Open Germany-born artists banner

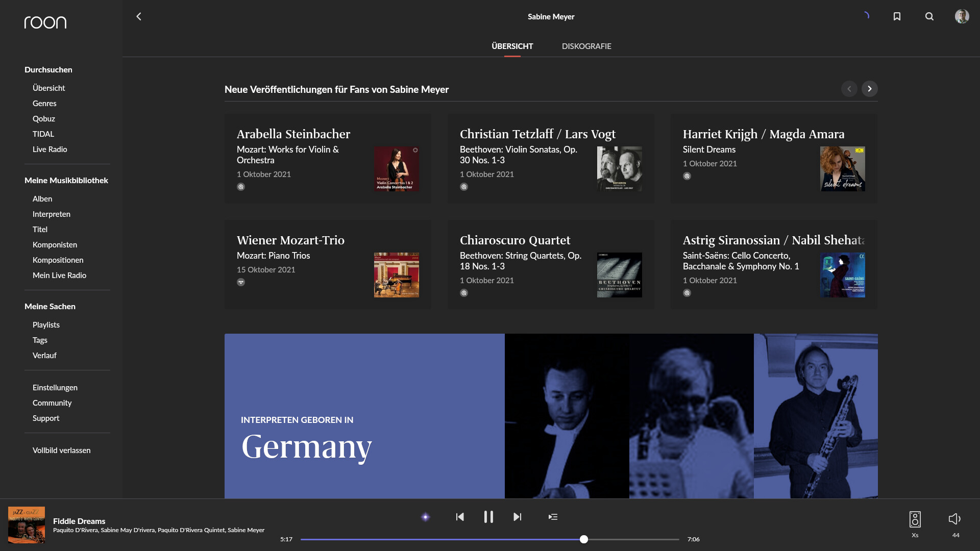[551, 416]
